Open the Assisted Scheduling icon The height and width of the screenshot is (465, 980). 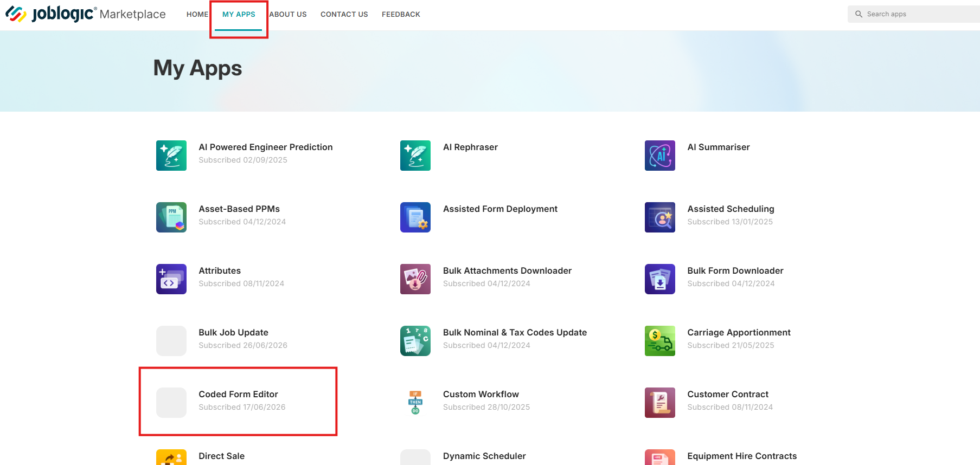(660, 217)
